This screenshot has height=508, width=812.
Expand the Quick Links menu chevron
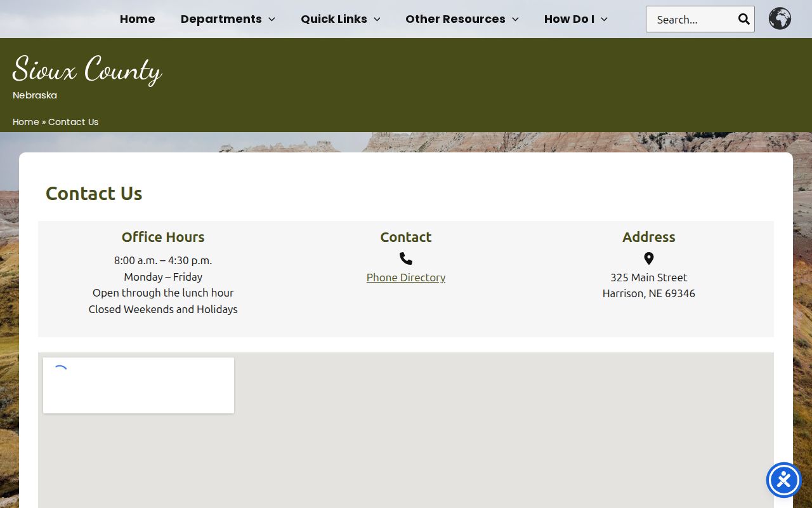point(377,19)
